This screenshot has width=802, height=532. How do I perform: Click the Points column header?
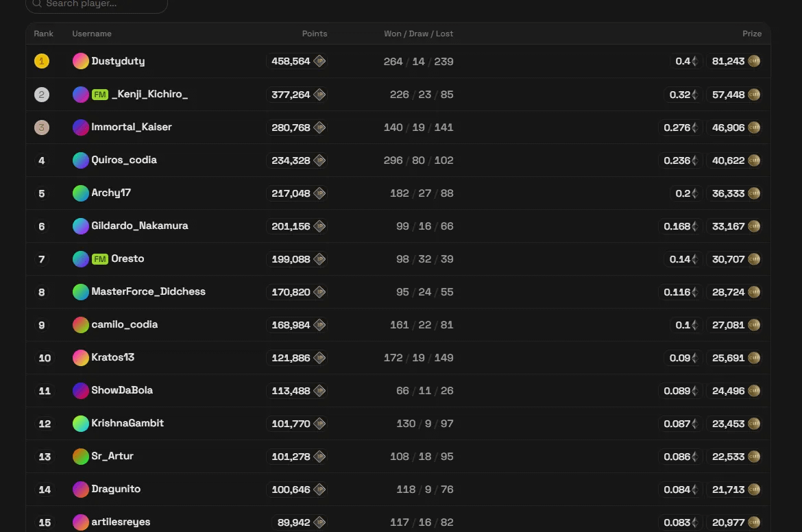[315, 34]
